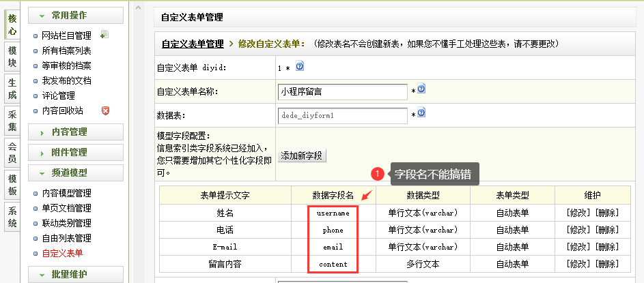This screenshot has width=644, height=283.
Task: Click help icon next to data table field
Action: [x=421, y=113]
